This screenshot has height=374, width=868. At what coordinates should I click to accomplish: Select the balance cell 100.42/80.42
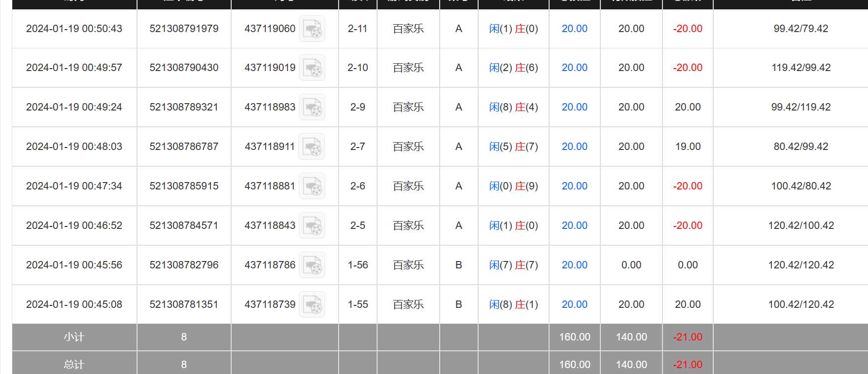coord(801,186)
